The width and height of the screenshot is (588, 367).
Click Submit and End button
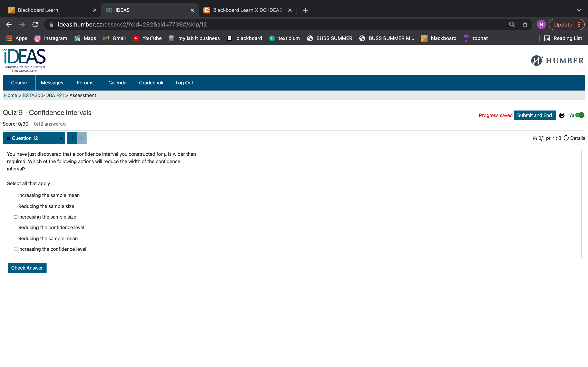(534, 115)
